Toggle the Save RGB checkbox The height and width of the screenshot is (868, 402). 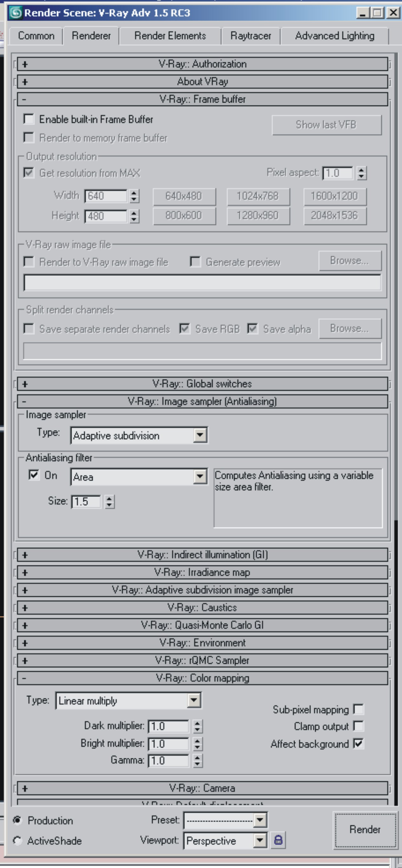coord(184,329)
